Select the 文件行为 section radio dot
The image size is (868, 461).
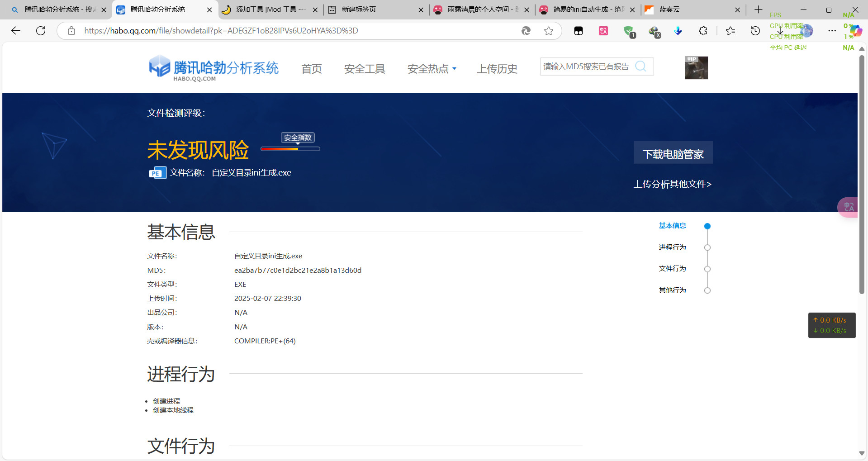[707, 269]
